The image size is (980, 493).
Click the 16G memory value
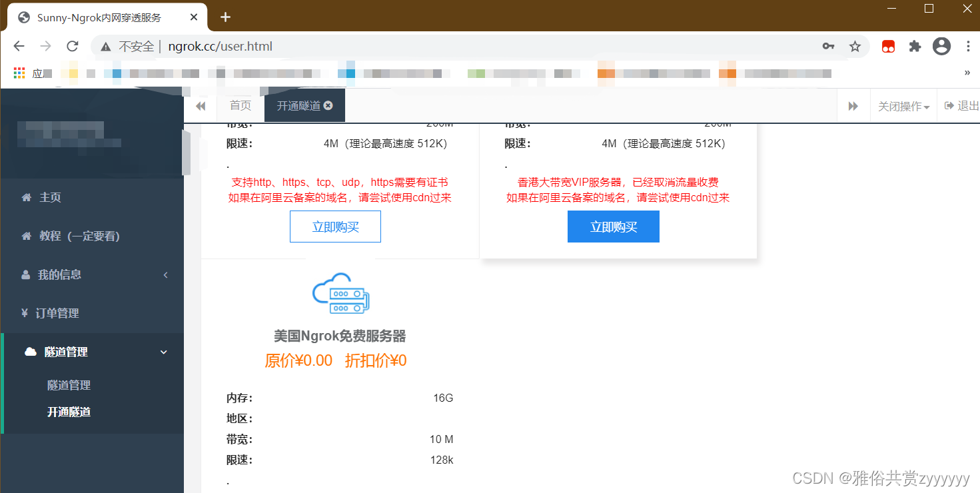443,398
